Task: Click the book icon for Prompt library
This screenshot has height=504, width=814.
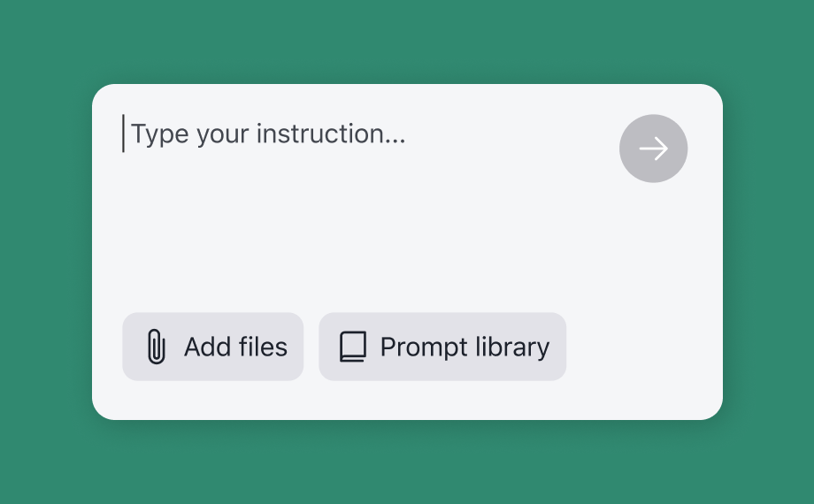Action: 352,347
